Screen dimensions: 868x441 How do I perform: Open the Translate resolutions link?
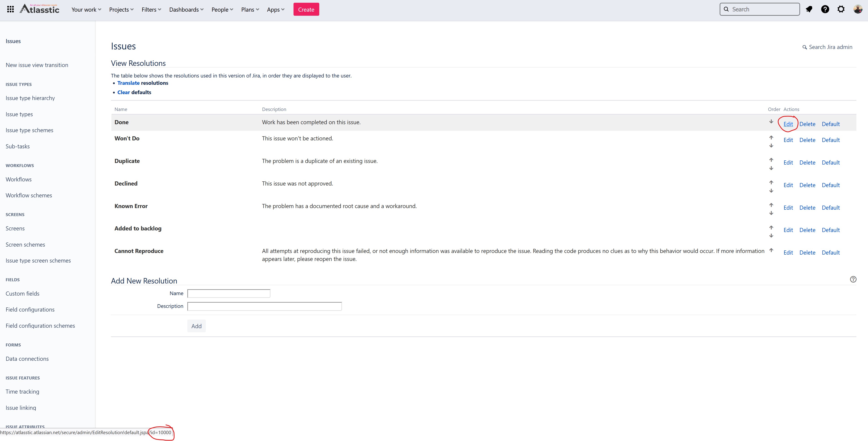click(128, 83)
